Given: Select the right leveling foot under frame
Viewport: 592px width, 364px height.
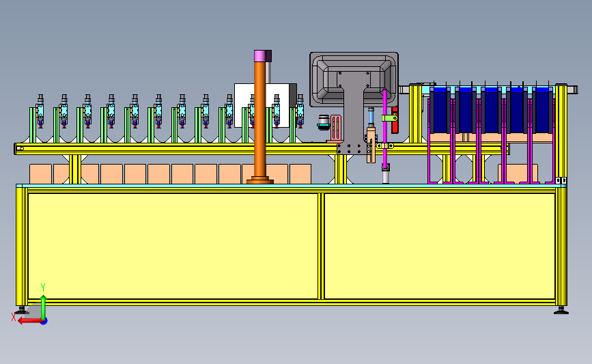Looking at the screenshot, I should point(561,310).
